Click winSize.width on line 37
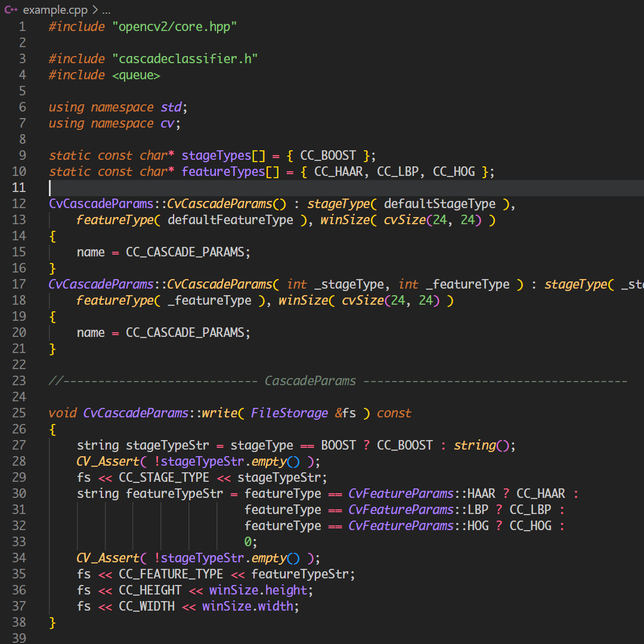This screenshot has width=644, height=644. (247, 606)
